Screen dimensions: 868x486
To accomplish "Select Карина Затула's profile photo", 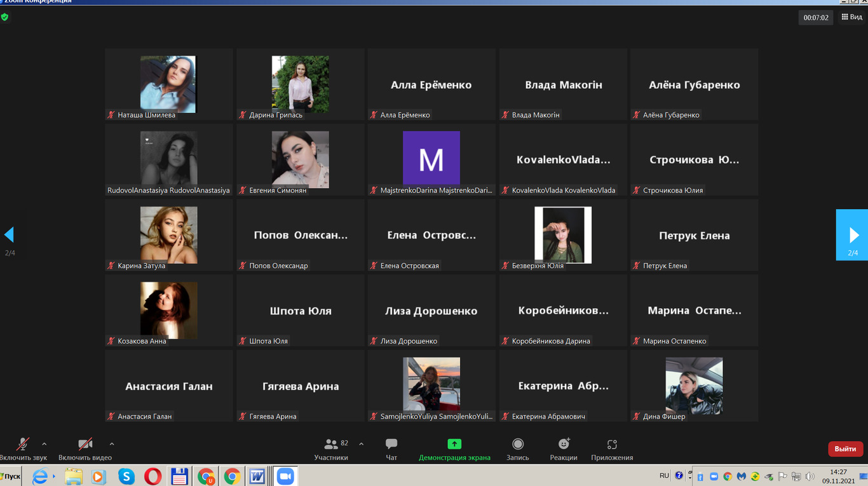I will click(x=168, y=235).
